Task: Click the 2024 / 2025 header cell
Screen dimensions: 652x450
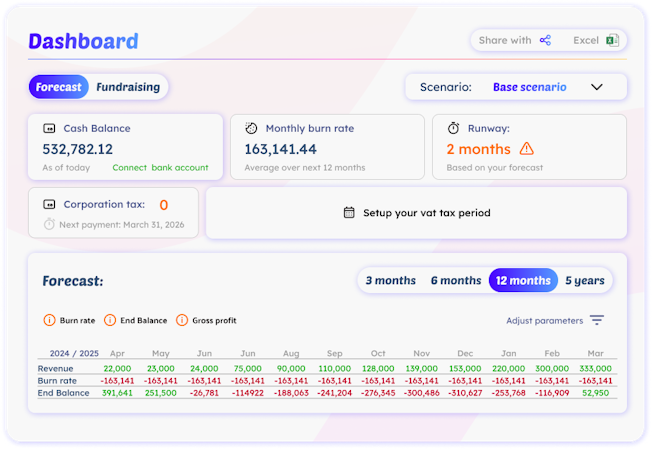Action: (x=74, y=354)
